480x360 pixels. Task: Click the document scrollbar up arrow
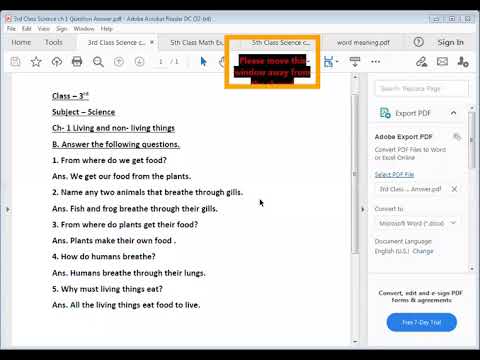(x=355, y=77)
